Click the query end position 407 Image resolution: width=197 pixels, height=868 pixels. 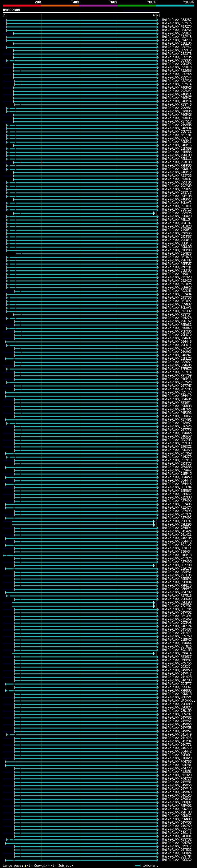[155, 15]
